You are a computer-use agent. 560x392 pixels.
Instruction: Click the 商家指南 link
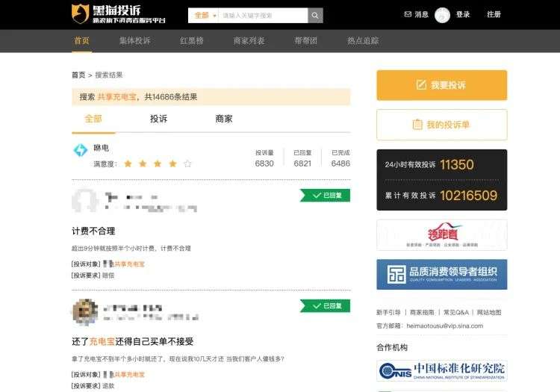click(422, 312)
